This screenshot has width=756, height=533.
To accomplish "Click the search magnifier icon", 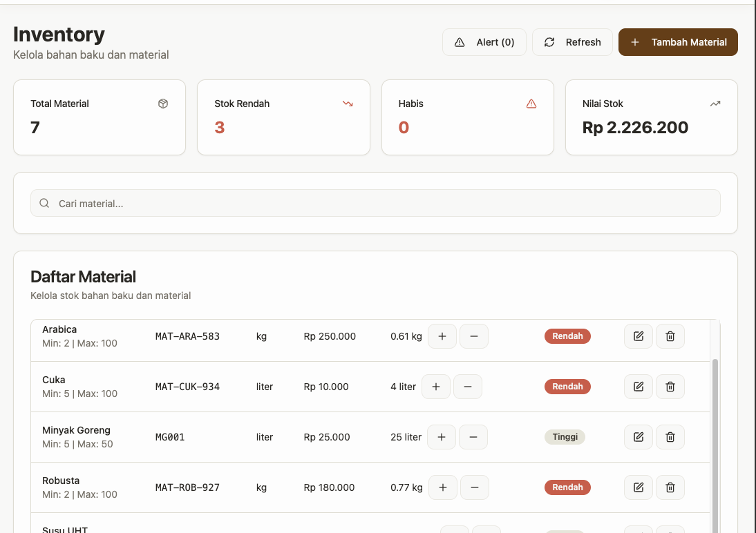I will coord(44,204).
